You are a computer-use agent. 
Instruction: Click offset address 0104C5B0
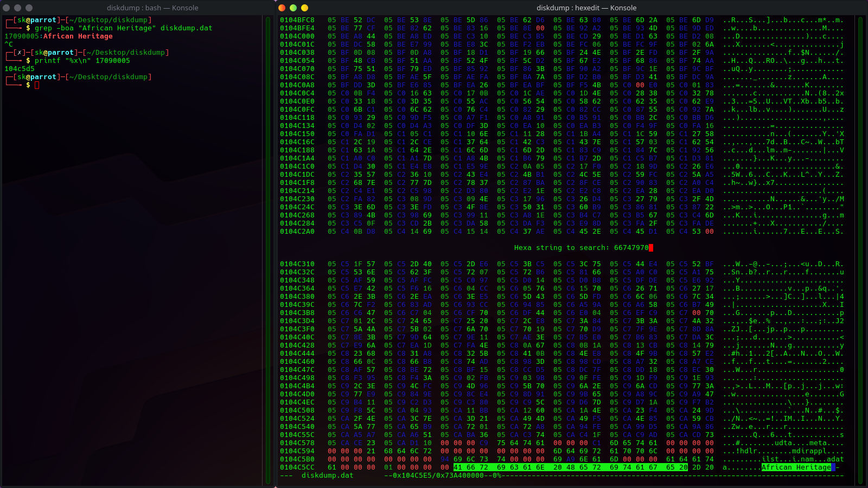[297, 459]
